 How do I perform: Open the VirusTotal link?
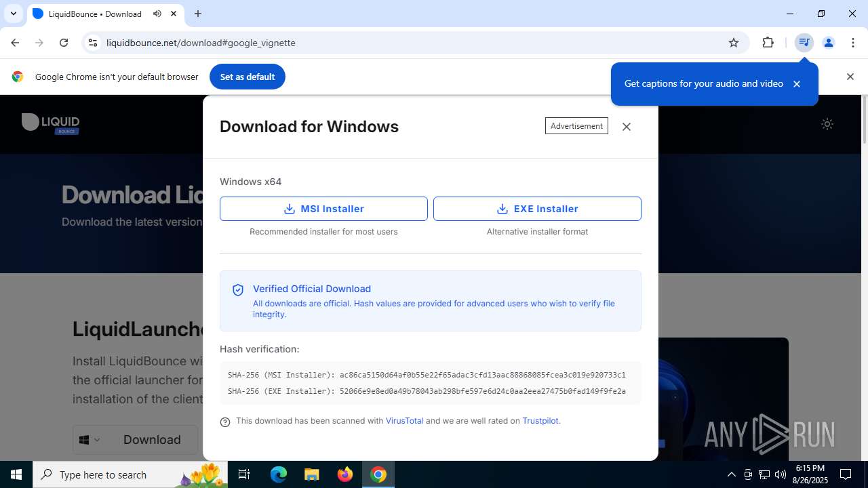pyautogui.click(x=404, y=421)
